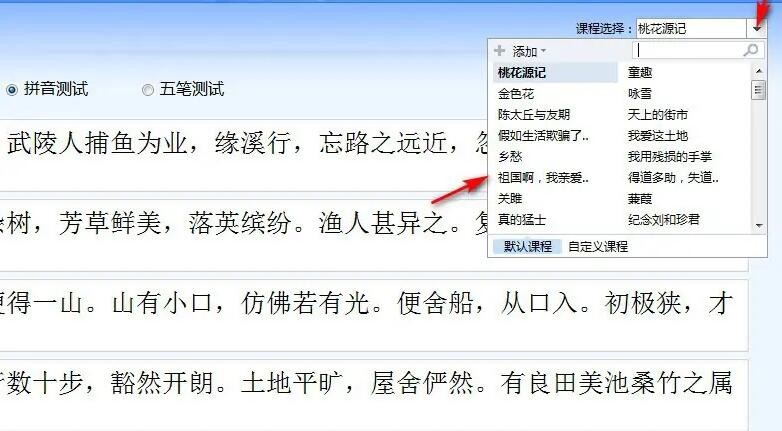Select 天上的街市 from the course list

click(x=657, y=115)
